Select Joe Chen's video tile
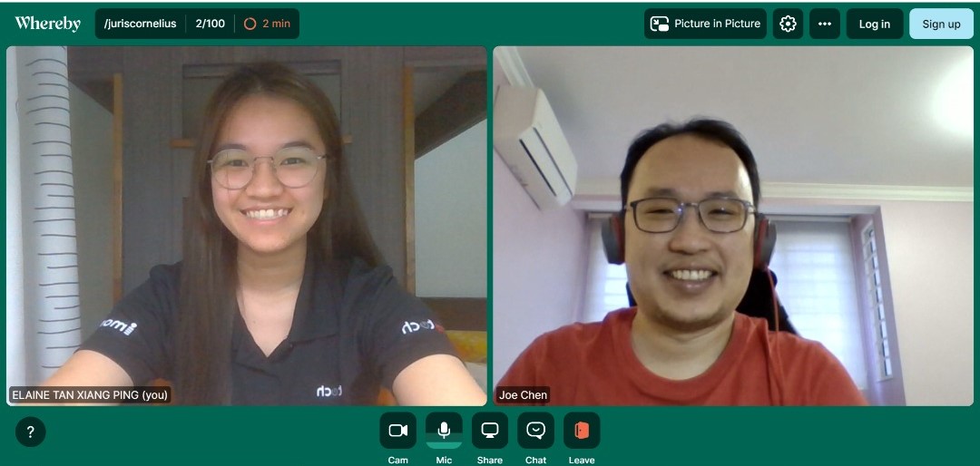This screenshot has width=980, height=466. [x=732, y=226]
